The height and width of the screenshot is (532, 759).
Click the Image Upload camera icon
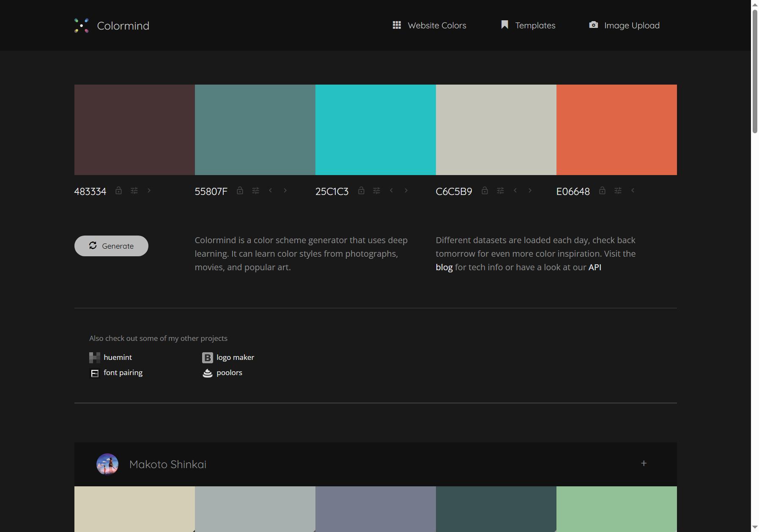click(594, 25)
